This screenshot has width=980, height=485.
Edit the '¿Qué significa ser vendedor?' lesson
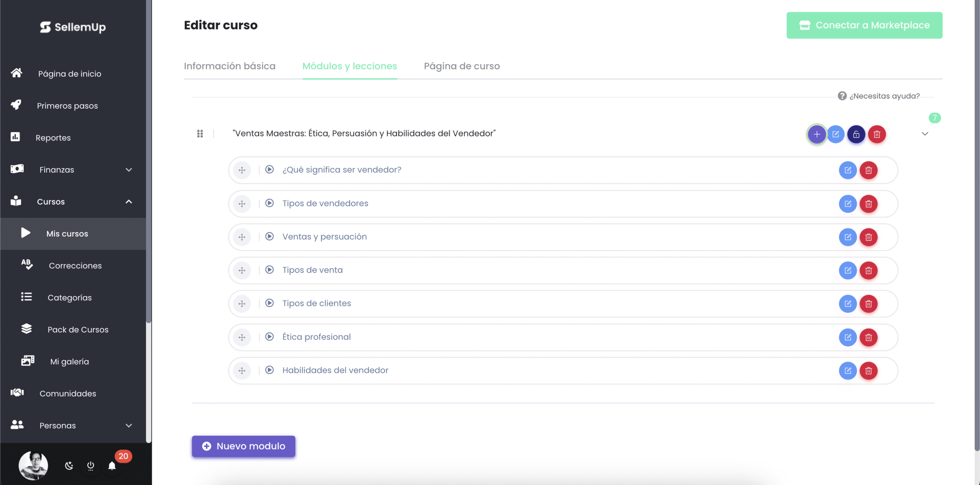click(848, 170)
